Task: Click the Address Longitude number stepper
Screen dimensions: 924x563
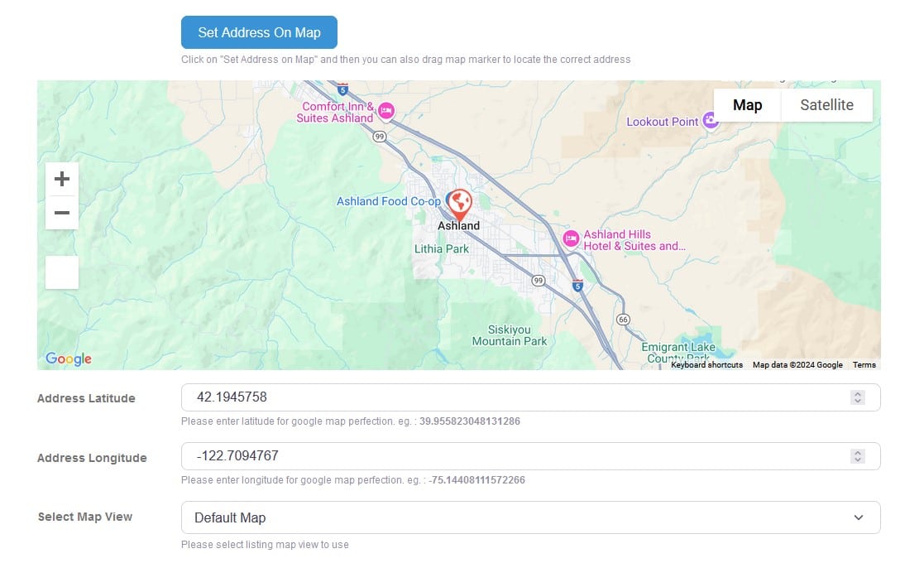Action: coord(858,456)
